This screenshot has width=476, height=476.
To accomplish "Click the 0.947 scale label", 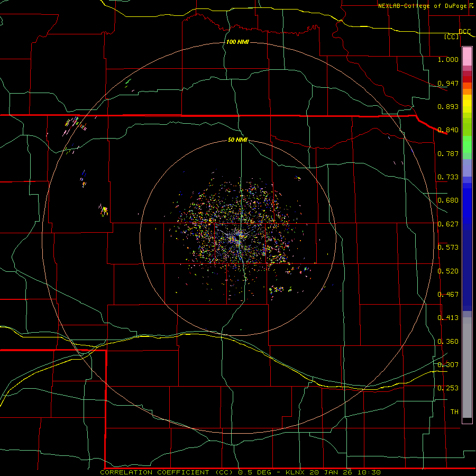I will [x=448, y=83].
